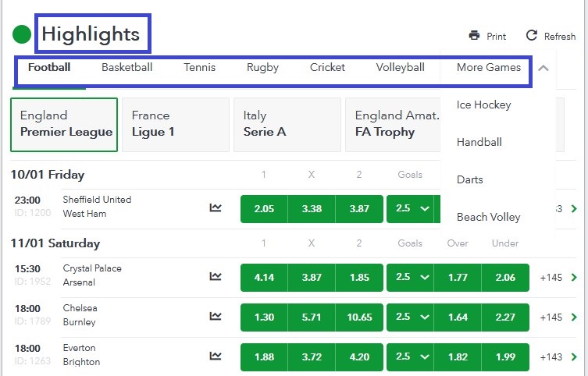This screenshot has height=376, width=588.
Task: Select Ice Hockey from More Games menu
Action: [483, 105]
